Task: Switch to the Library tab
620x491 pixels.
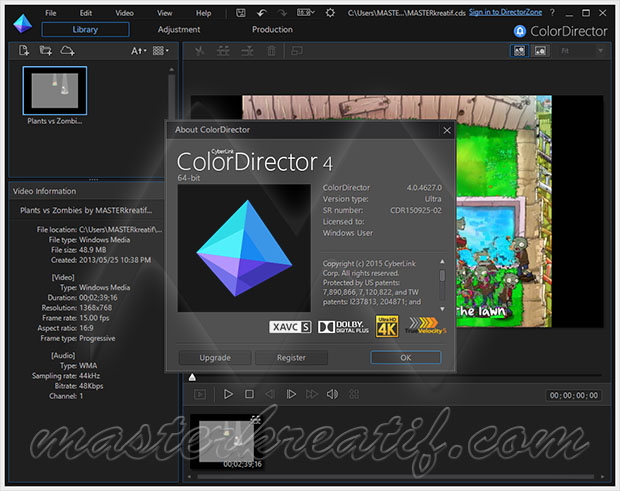Action: point(85,29)
